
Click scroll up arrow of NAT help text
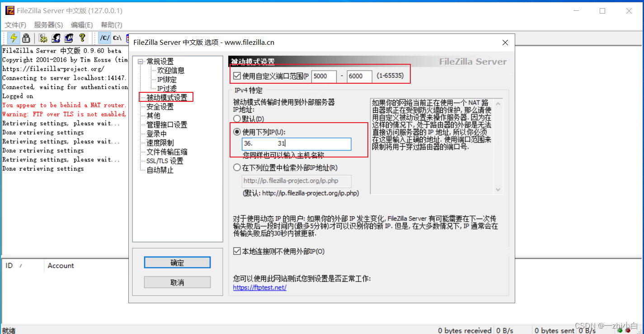click(498, 103)
